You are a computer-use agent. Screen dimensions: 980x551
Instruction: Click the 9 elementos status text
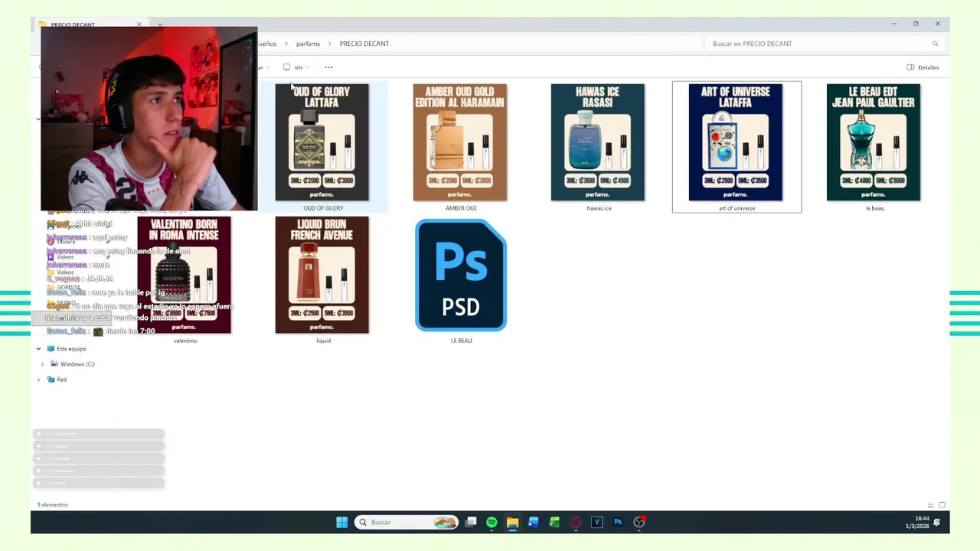click(53, 505)
